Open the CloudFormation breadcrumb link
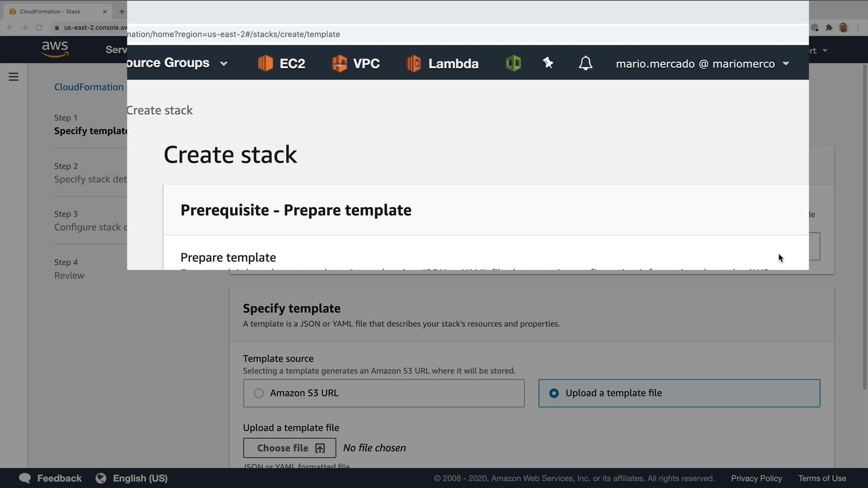 tap(89, 87)
